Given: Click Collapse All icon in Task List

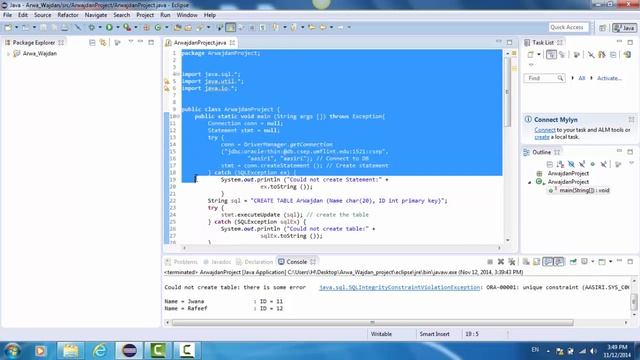Looking at the screenshot, I should 613,54.
